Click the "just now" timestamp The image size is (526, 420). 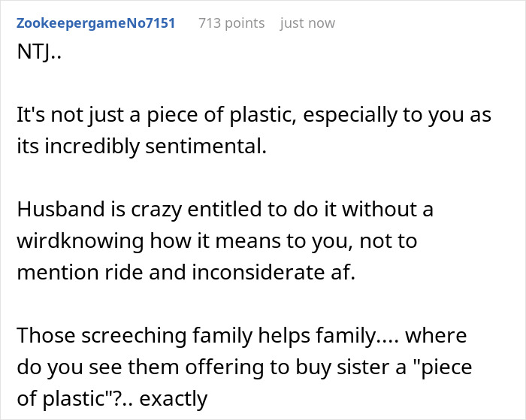coord(307,23)
